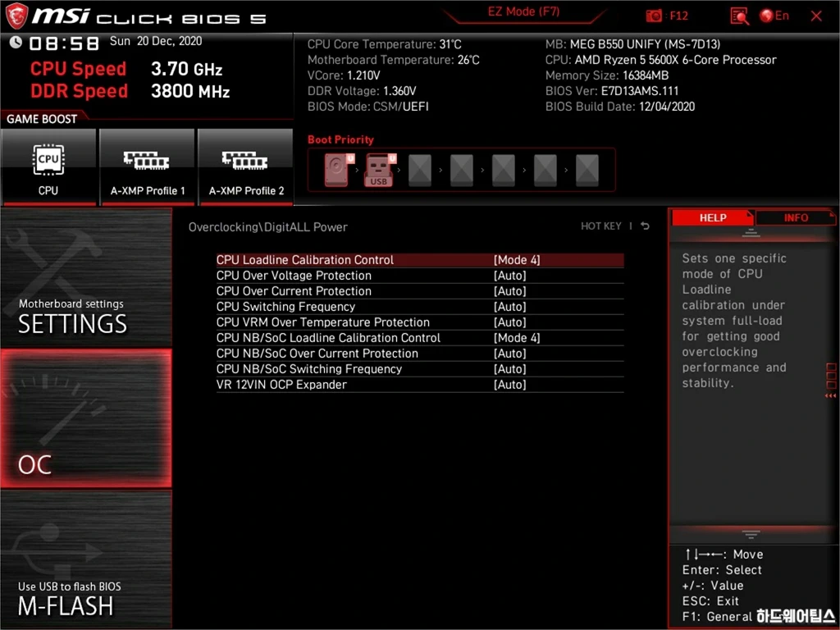Open the HOT KEY list
The image size is (840, 630).
(x=601, y=226)
